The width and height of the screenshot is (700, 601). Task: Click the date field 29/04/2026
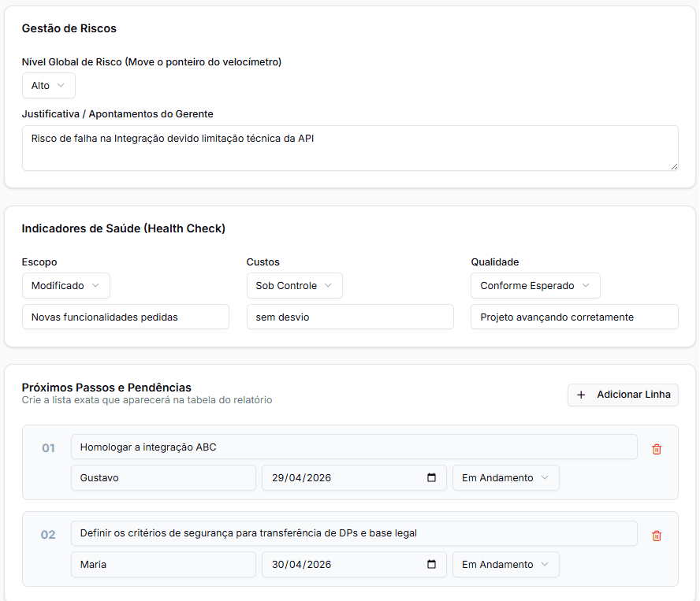354,478
